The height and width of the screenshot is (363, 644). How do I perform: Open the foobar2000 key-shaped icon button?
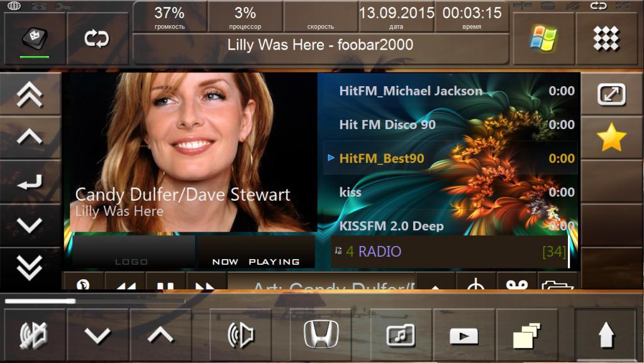coord(35,38)
